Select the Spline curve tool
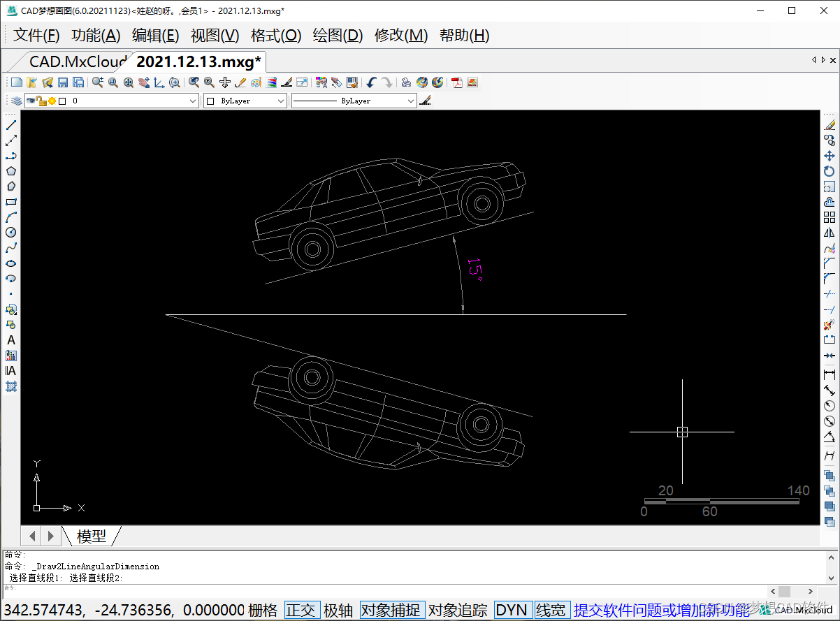This screenshot has width=840, height=621. 11,248
